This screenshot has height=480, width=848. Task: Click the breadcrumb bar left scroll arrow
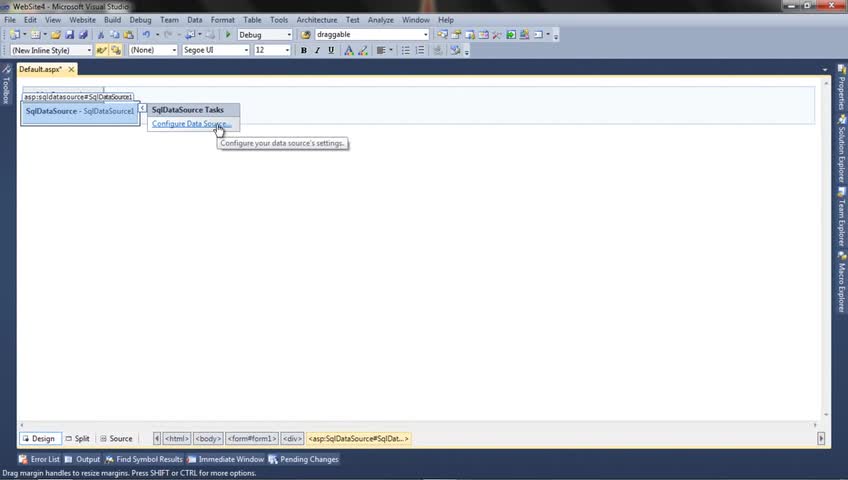click(157, 438)
